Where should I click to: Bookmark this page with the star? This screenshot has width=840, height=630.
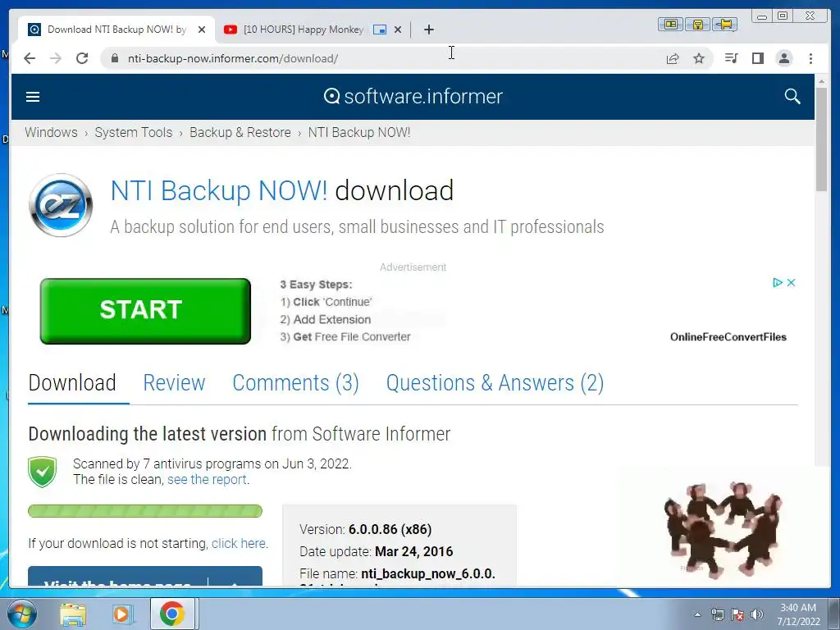(x=699, y=58)
